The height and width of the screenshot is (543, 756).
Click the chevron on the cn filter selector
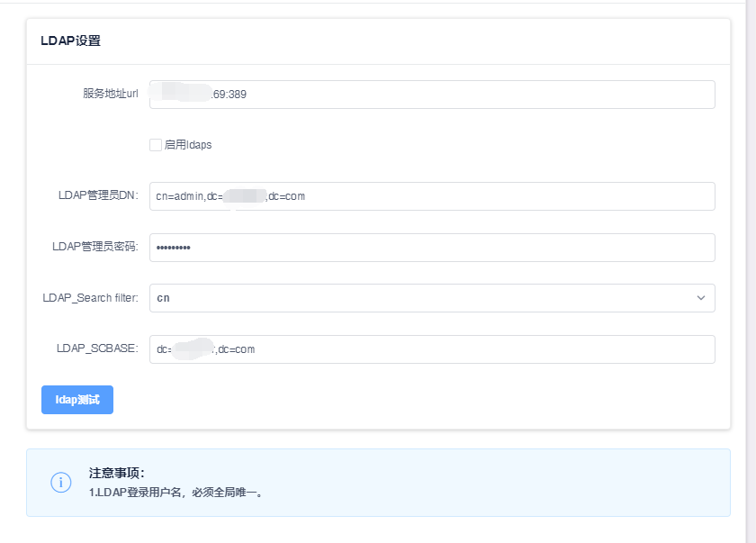point(701,298)
